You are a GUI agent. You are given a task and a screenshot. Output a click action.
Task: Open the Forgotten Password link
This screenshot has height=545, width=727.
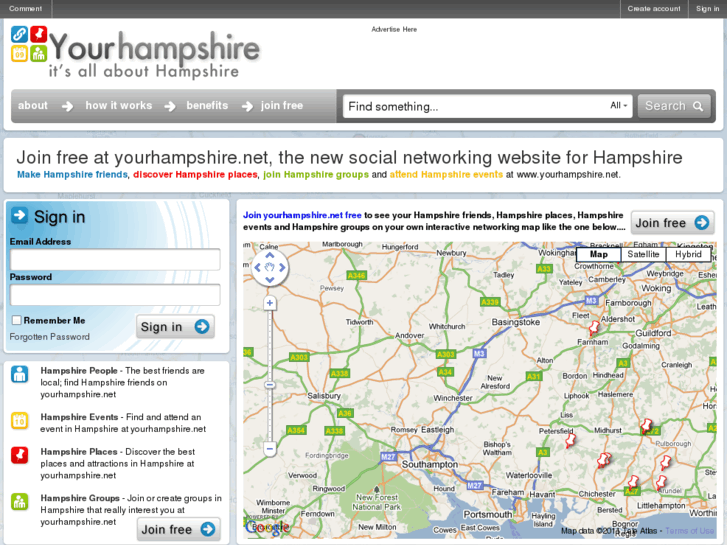(x=50, y=337)
